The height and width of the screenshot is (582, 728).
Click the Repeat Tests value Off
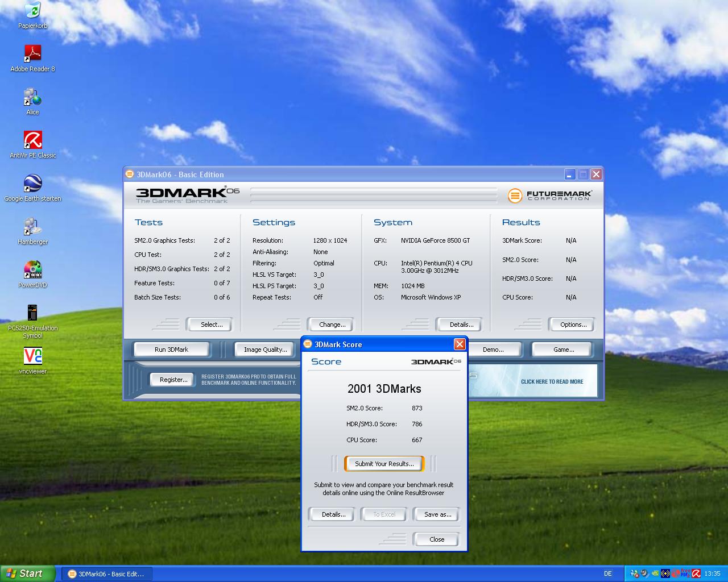[317, 297]
